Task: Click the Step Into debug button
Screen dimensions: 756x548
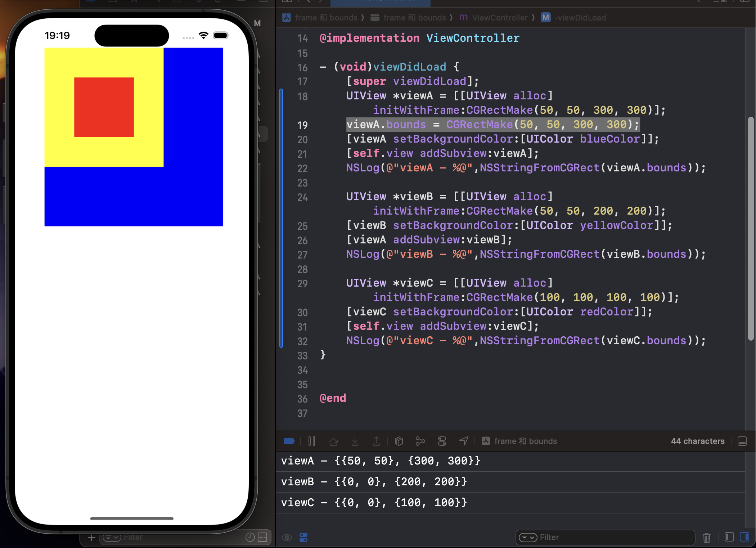Action: [x=355, y=441]
